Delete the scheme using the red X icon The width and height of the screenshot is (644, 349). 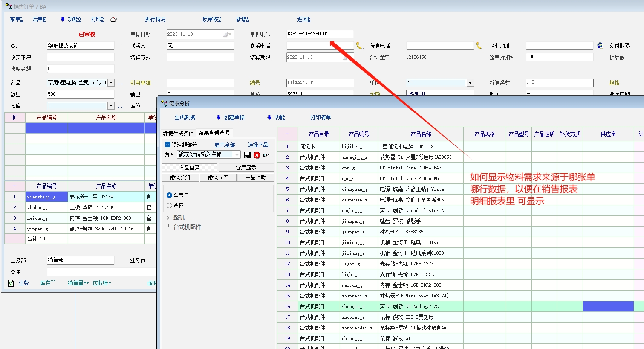tap(257, 155)
